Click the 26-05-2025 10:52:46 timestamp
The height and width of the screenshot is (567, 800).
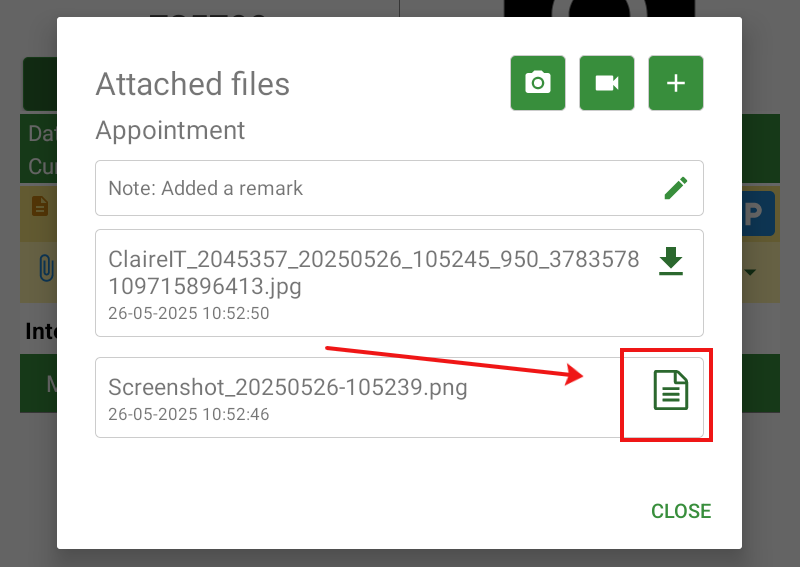188,414
